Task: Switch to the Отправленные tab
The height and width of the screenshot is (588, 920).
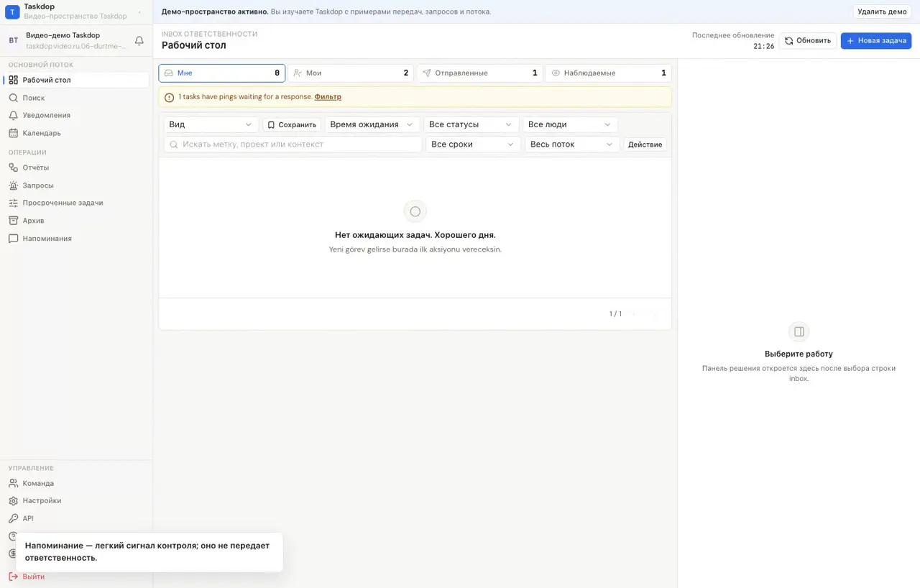Action: coord(479,73)
